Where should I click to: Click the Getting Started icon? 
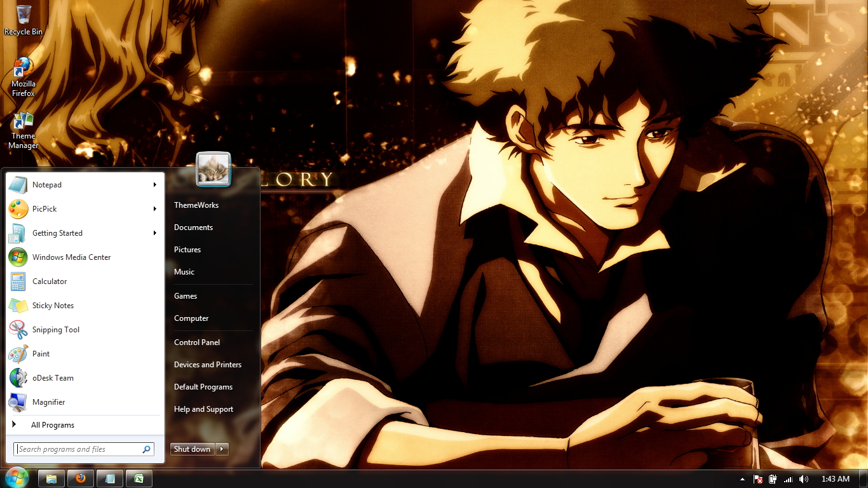18,233
